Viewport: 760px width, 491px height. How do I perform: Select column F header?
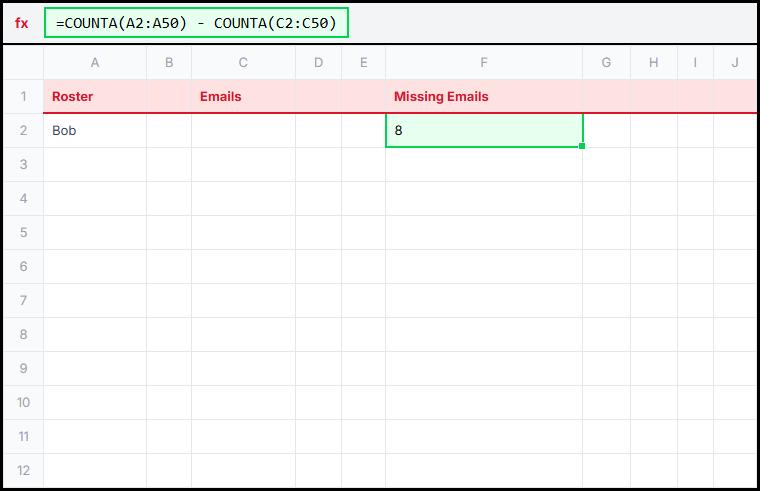pyautogui.click(x=484, y=63)
